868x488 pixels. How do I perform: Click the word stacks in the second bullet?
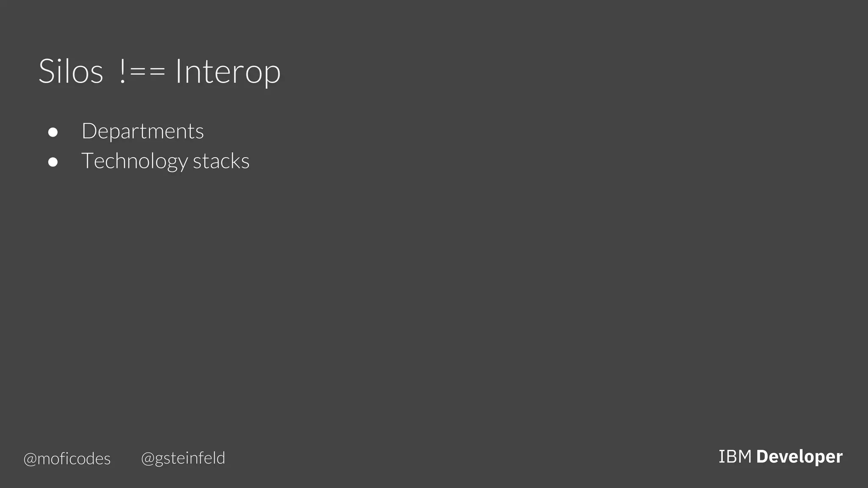coord(221,161)
